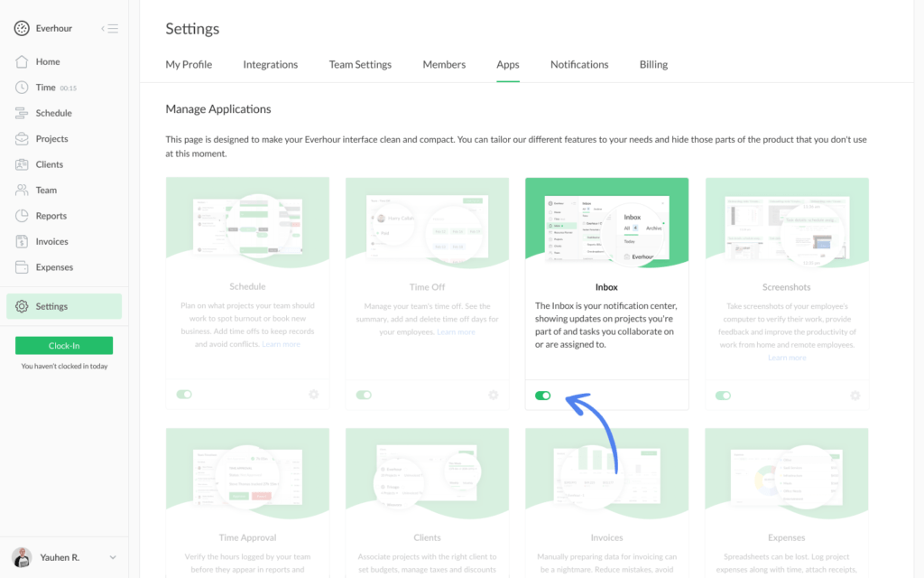Screen dimensions: 924x578
Task: Expand the Yauhen R. user menu
Action: (x=113, y=557)
